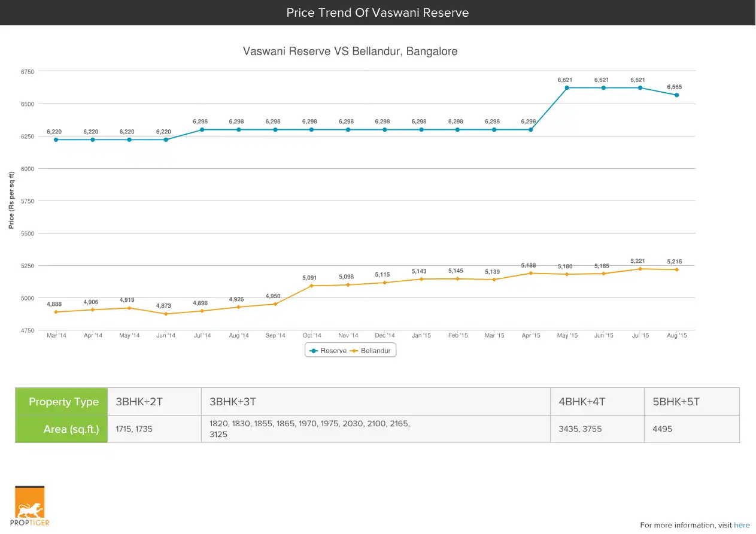Toggle the Bellandur series in legend
The image size is (756, 534).
coord(371,351)
